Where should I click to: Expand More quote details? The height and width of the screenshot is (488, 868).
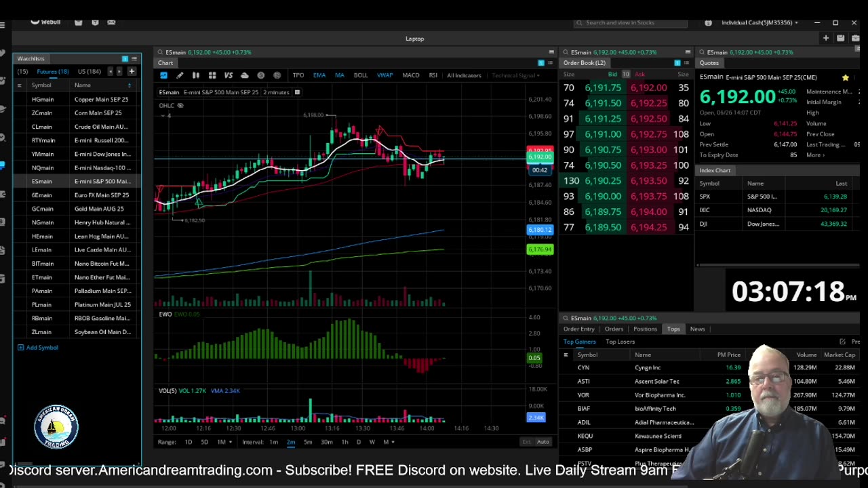click(x=816, y=155)
